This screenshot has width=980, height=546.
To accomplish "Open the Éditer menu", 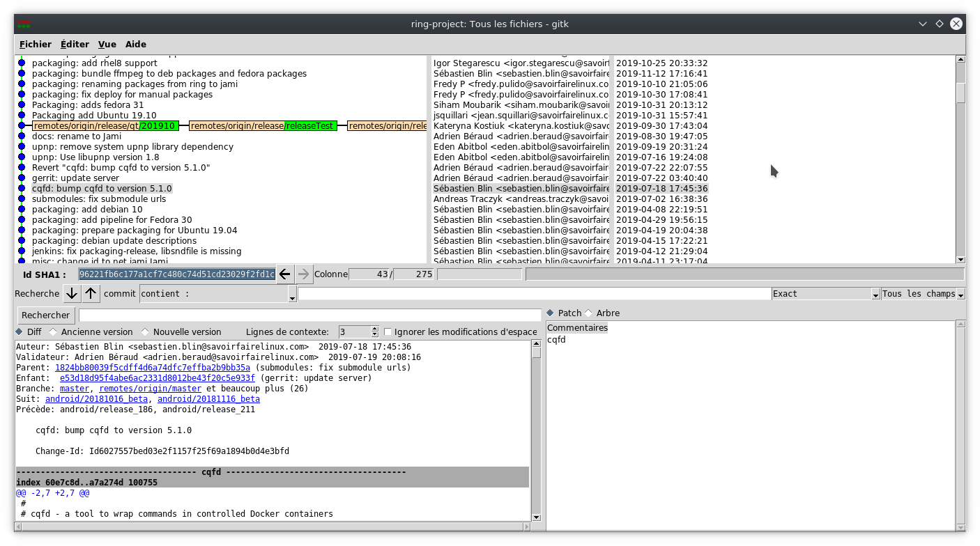I will (75, 45).
